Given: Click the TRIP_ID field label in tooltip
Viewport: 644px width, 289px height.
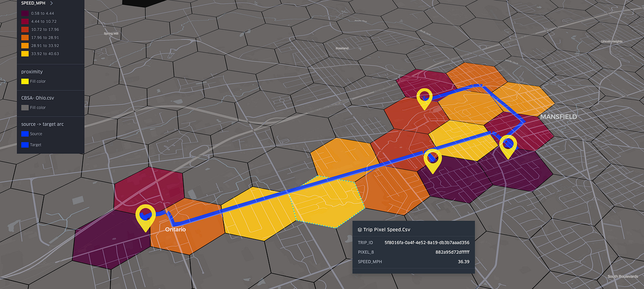Looking at the screenshot, I should coord(365,243).
